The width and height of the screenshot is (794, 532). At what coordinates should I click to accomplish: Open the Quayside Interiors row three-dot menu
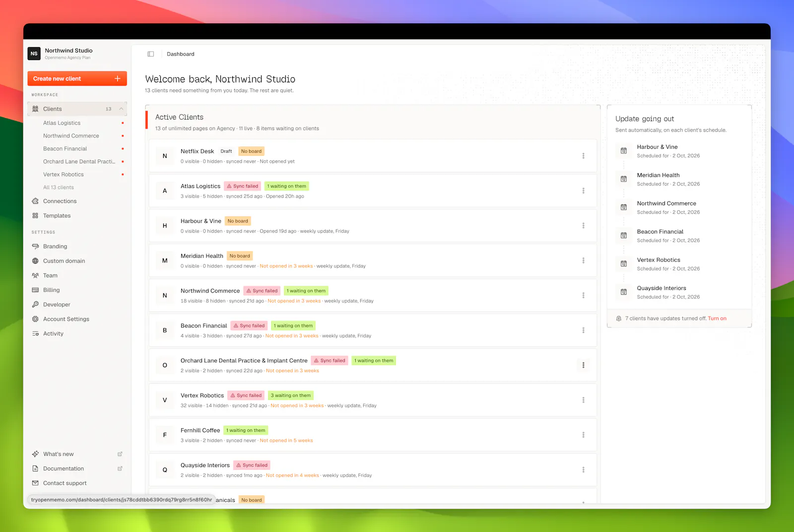tap(583, 469)
